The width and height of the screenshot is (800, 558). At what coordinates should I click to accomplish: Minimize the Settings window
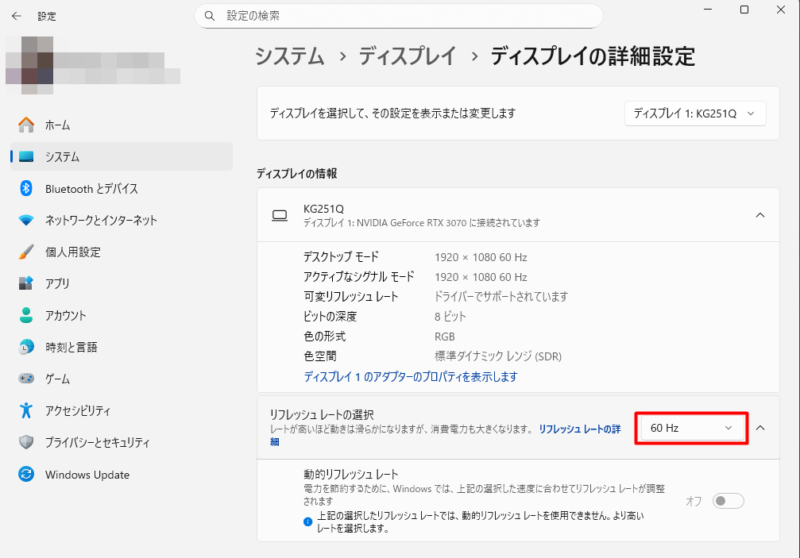708,9
